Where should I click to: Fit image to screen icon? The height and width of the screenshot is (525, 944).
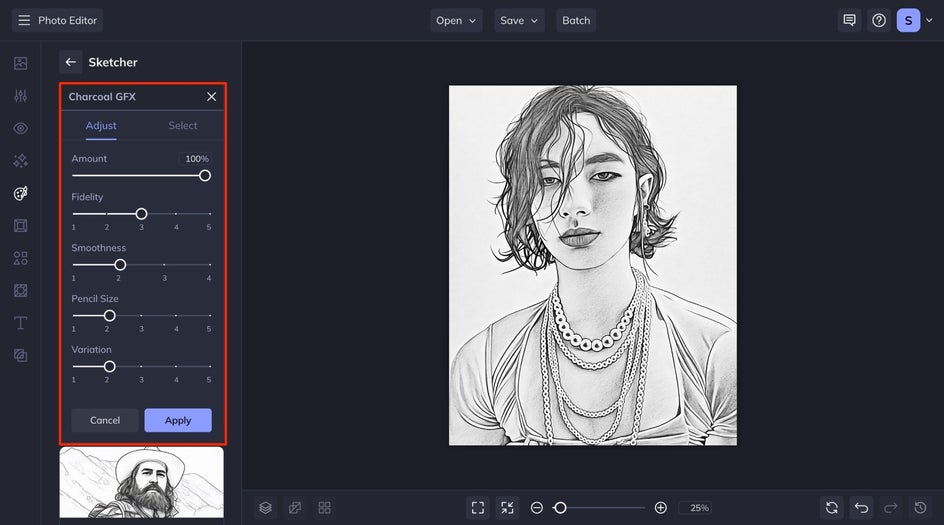[478, 508]
